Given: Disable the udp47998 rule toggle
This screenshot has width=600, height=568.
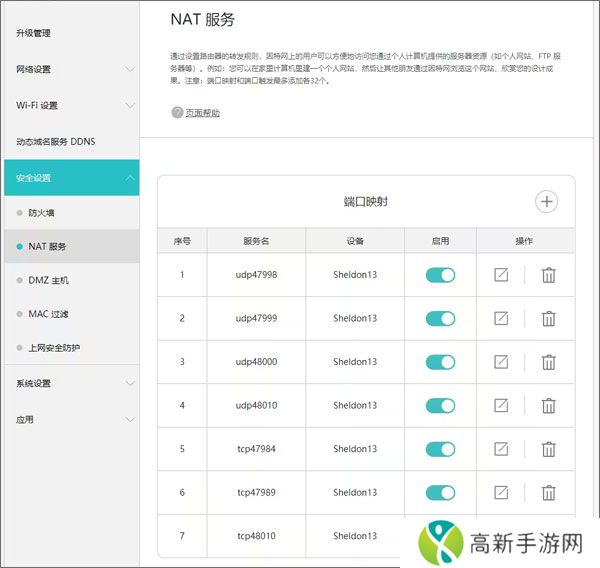Looking at the screenshot, I should coord(440,275).
